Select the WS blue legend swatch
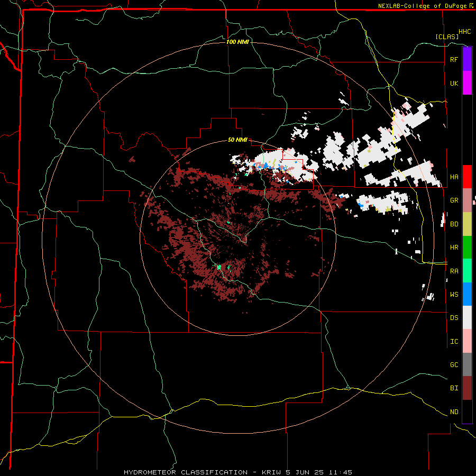The image size is (476, 476). (x=467, y=294)
